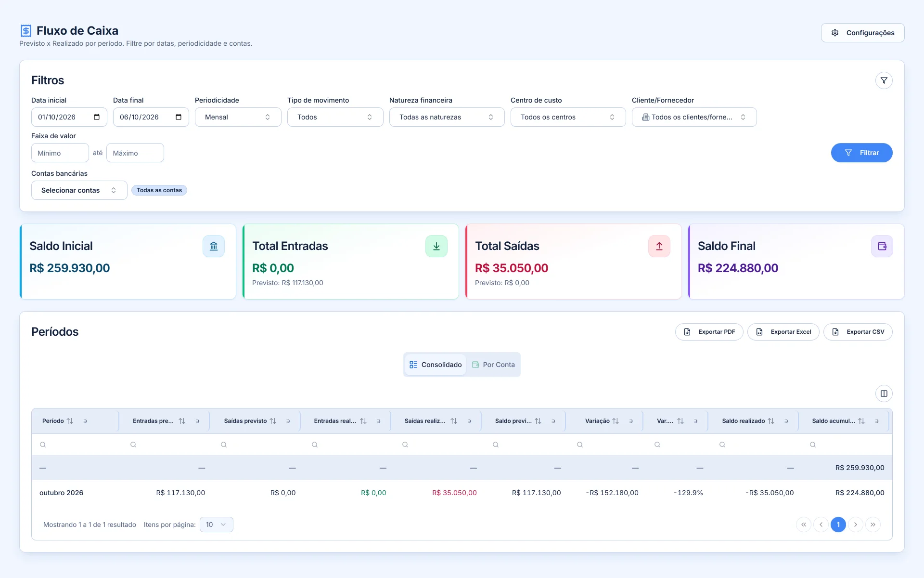
Task: Open the Natureza financeira dropdown
Action: click(x=447, y=117)
